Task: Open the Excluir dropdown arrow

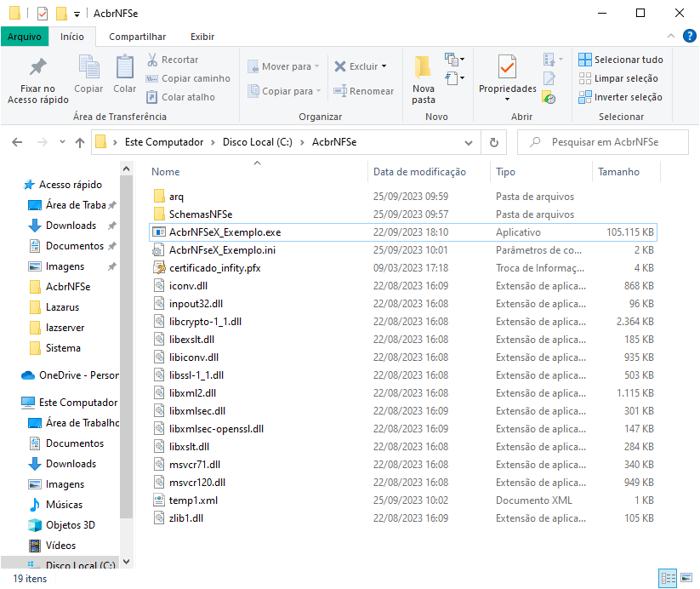Action: coord(384,66)
